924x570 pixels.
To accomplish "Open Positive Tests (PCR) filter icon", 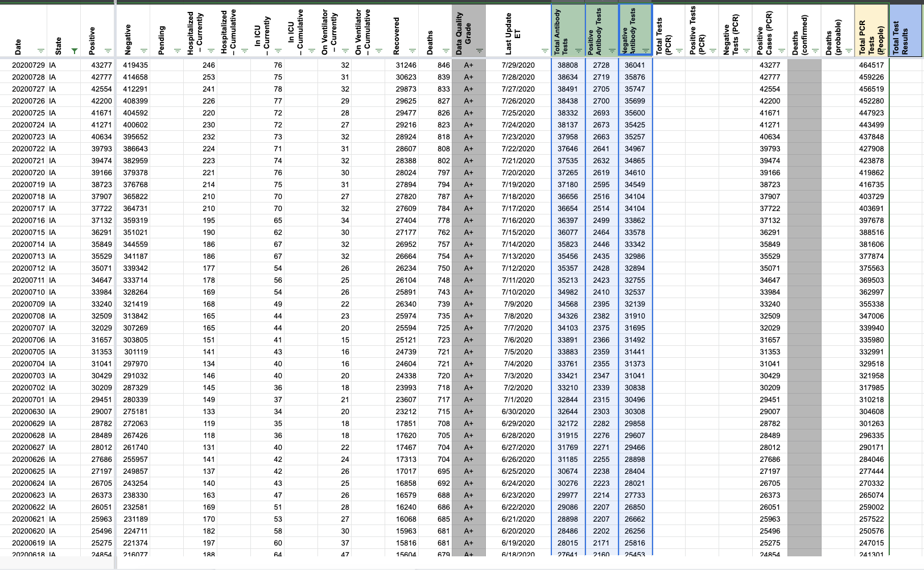I will 713,51.
